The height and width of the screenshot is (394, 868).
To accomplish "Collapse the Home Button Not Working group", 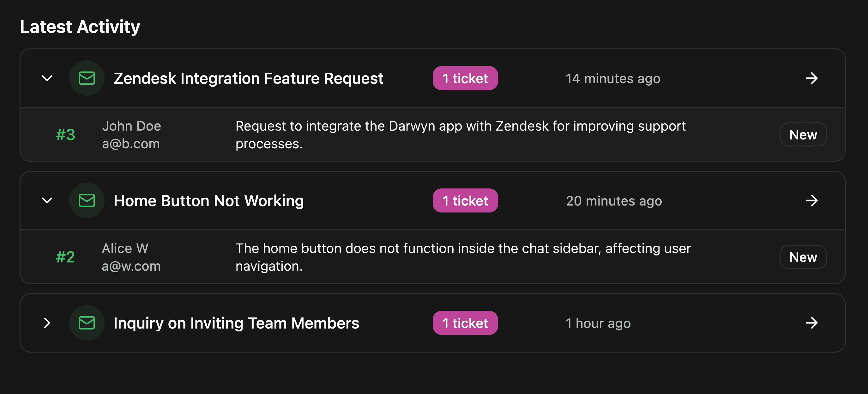I will [47, 201].
